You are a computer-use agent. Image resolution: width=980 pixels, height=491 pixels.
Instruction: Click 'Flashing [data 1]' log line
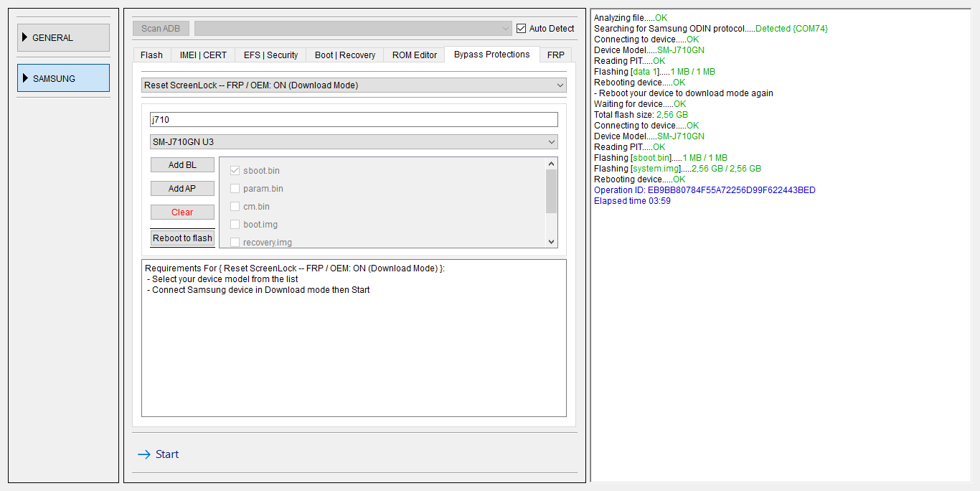tap(654, 72)
